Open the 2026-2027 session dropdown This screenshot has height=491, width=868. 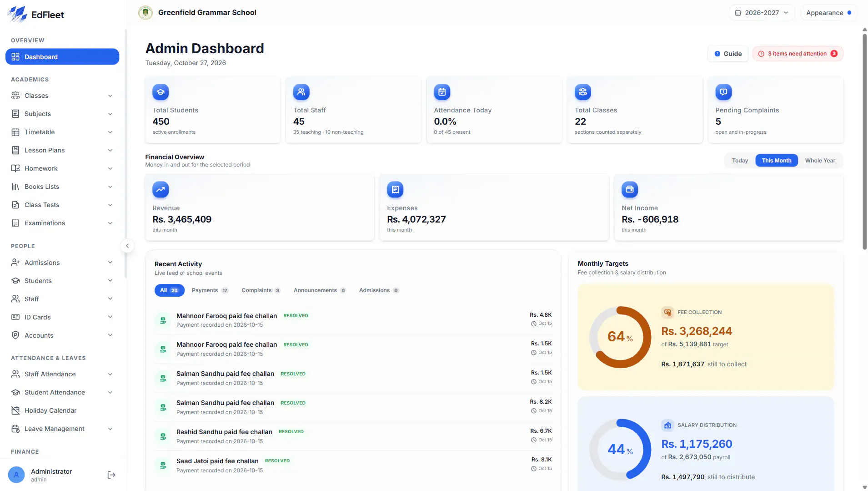point(762,13)
